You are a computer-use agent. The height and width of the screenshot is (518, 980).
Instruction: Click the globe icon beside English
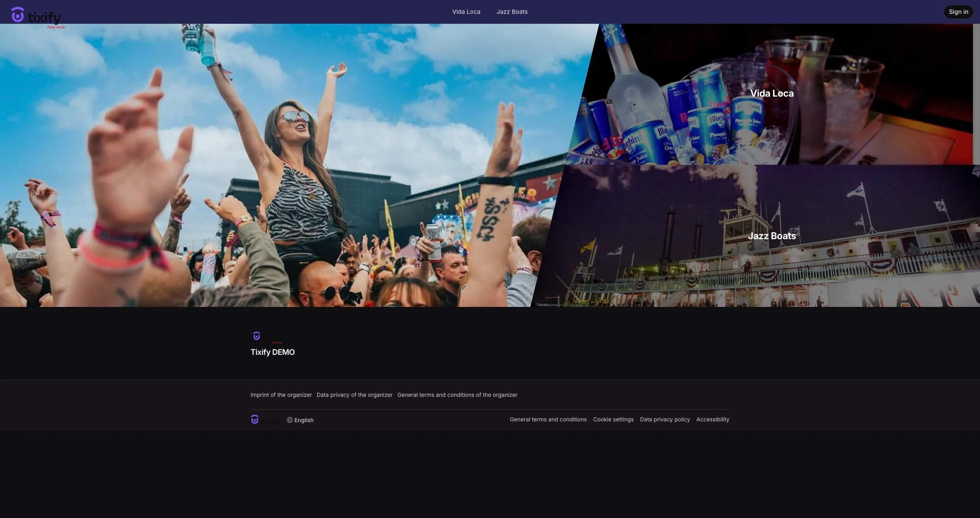coord(290,420)
